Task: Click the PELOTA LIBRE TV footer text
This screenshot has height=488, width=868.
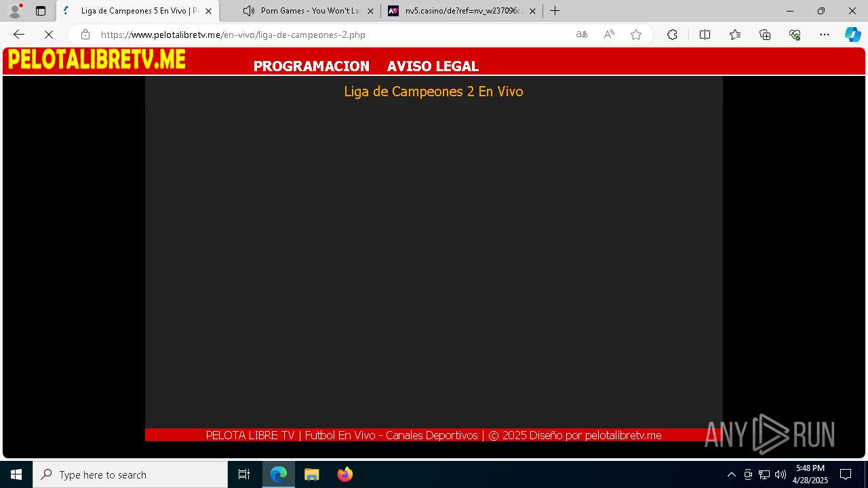Action: [x=433, y=435]
